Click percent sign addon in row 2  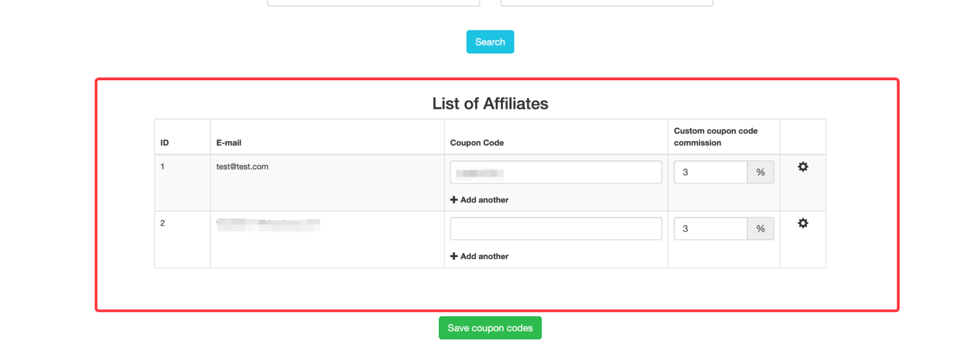(760, 228)
